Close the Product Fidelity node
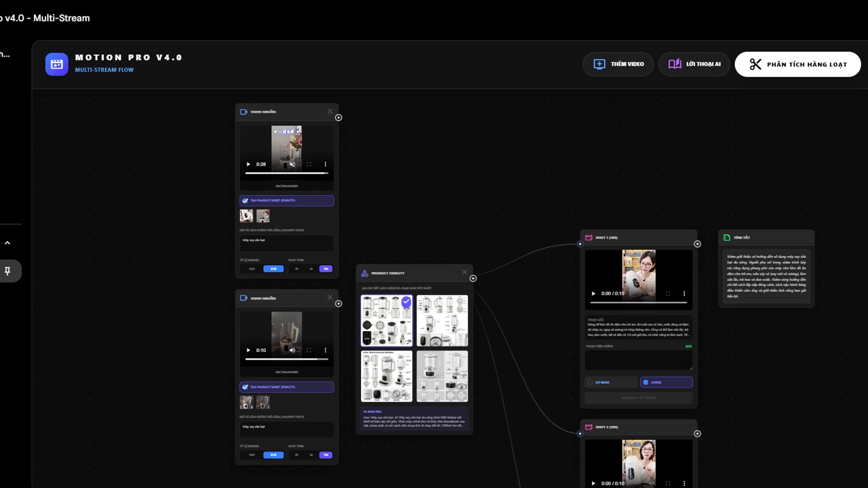868x488 pixels. coord(465,272)
